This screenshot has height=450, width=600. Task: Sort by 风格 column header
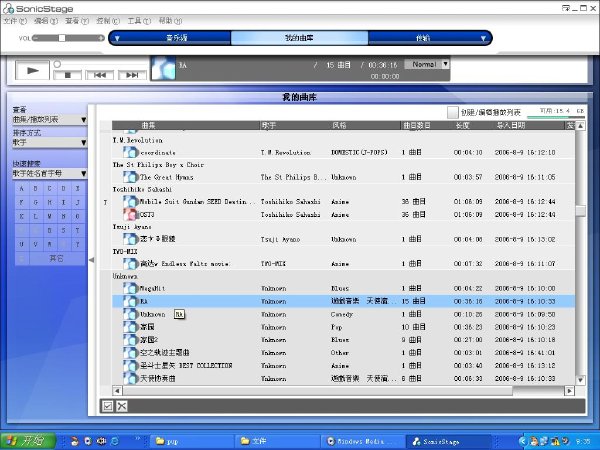365,125
